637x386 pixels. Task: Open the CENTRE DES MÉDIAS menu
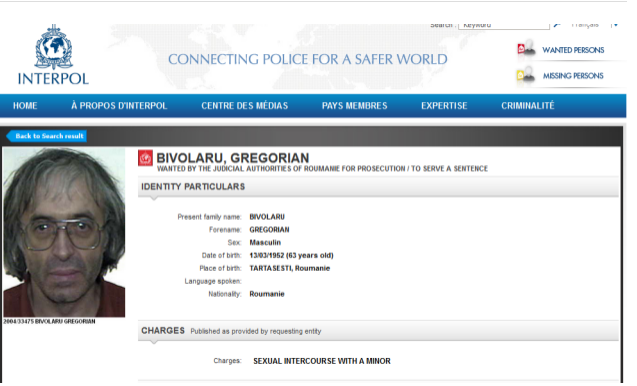[245, 106]
